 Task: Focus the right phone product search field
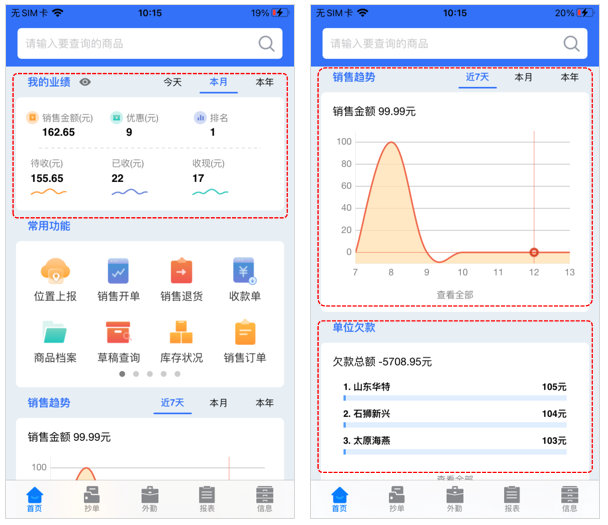pyautogui.click(x=455, y=43)
